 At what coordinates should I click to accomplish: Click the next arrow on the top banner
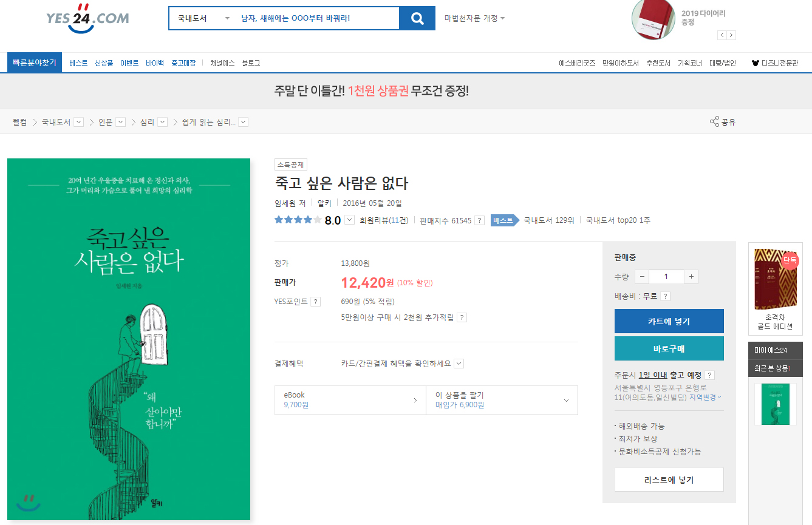[x=731, y=35]
